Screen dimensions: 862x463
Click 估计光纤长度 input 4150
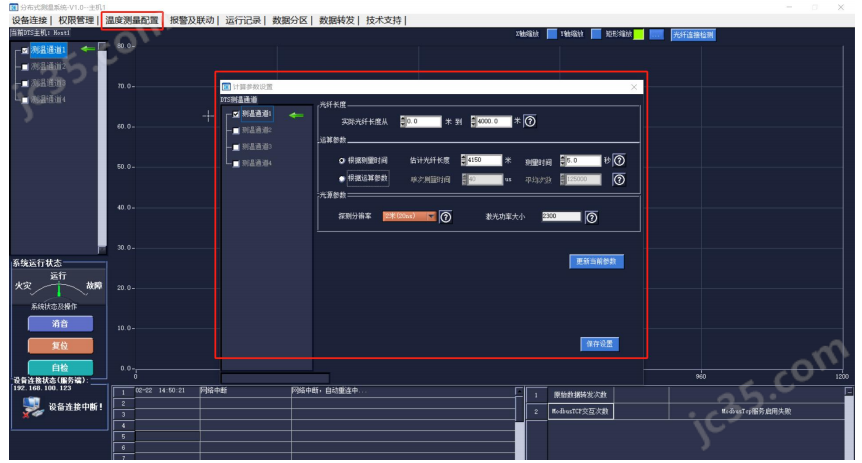(484, 160)
